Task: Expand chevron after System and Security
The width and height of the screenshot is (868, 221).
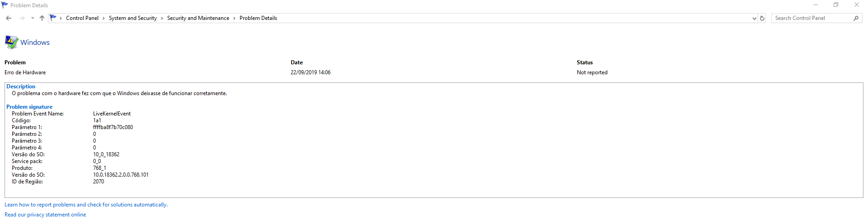Action: 162,19
